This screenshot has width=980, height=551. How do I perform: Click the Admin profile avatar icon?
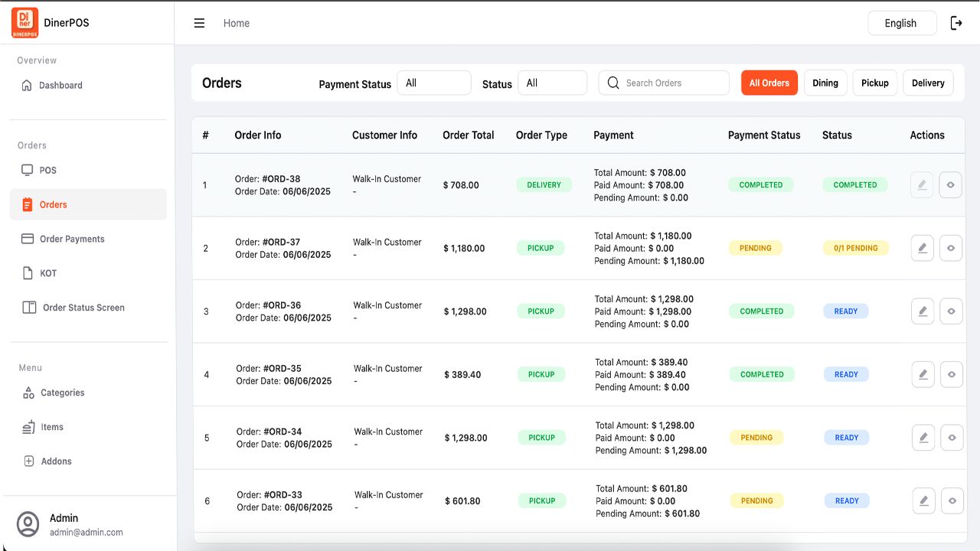click(x=28, y=524)
